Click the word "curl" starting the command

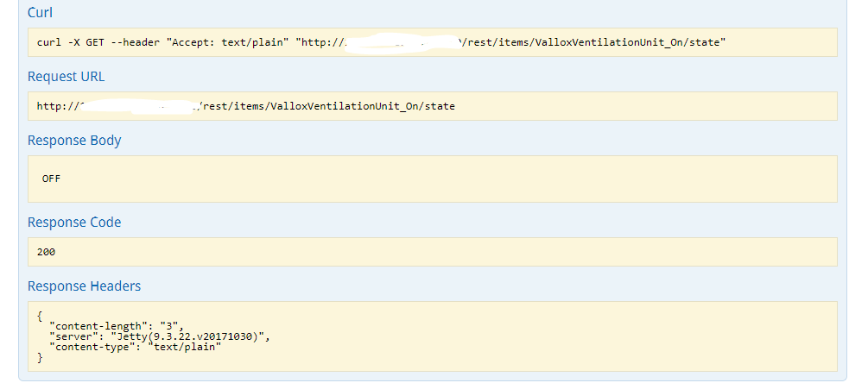point(48,42)
